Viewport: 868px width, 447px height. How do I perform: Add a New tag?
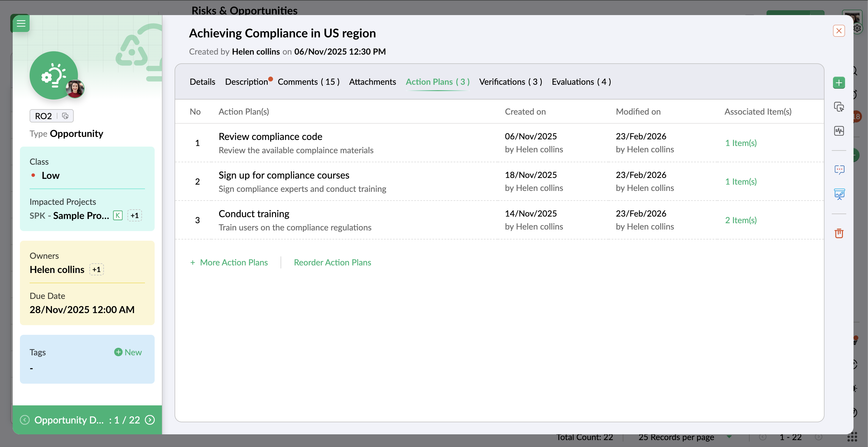128,352
